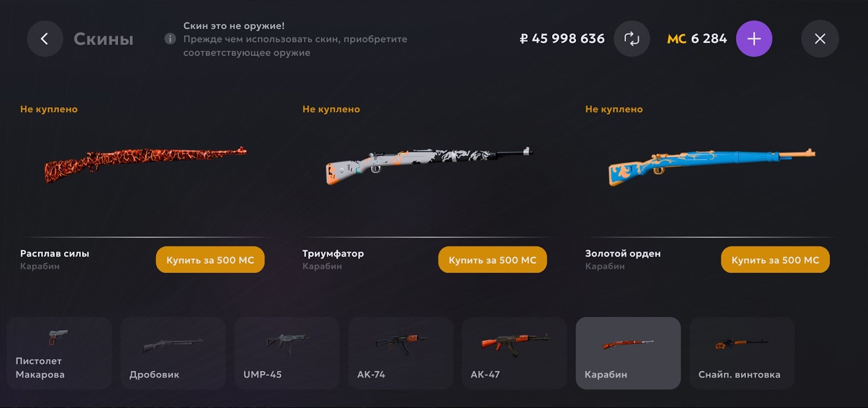This screenshot has width=868, height=408.
Task: Buy the Золотой орден skin for 500 MC
Action: [775, 260]
